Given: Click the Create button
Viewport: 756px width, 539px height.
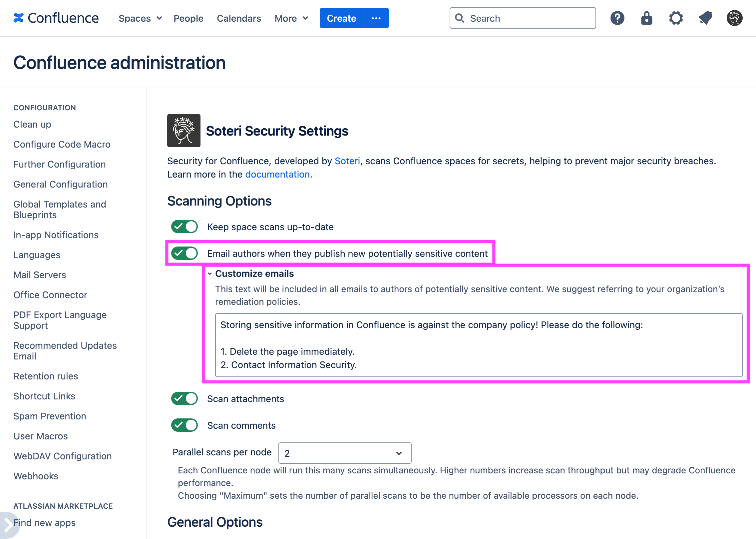Looking at the screenshot, I should tap(341, 18).
